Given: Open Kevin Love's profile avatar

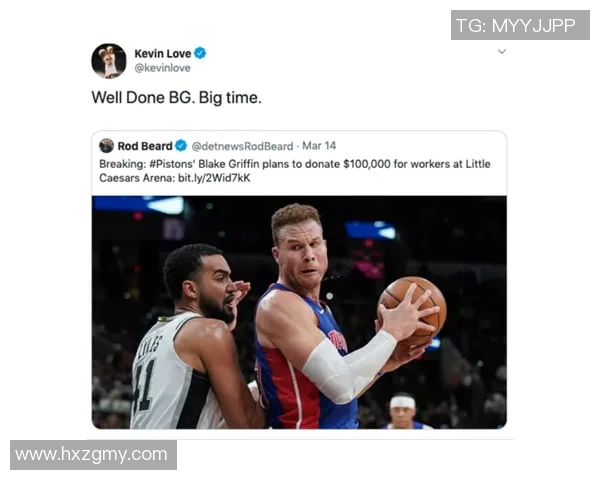Looking at the screenshot, I should pyautogui.click(x=109, y=61).
